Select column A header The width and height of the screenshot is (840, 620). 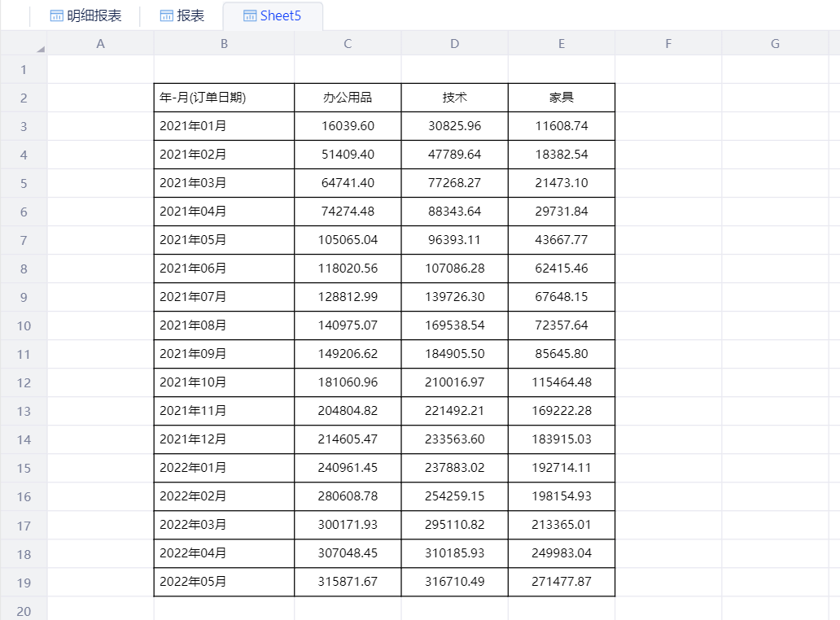(x=101, y=44)
